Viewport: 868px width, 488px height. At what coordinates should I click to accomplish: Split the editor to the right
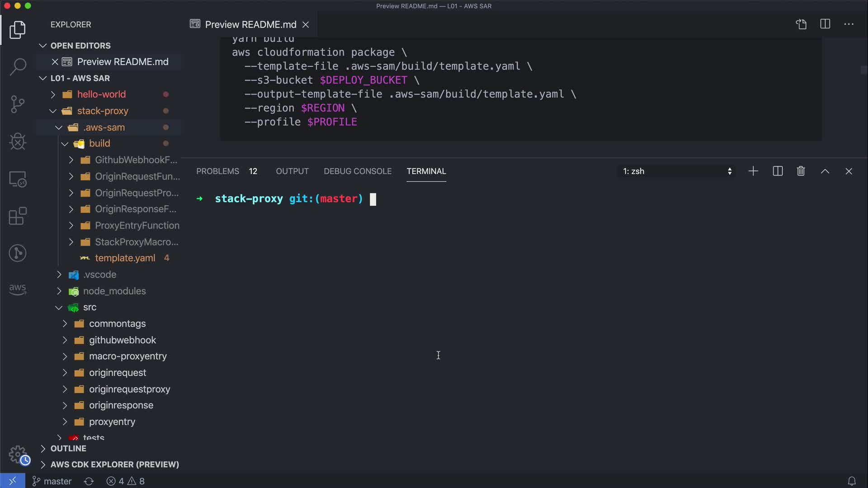[825, 24]
